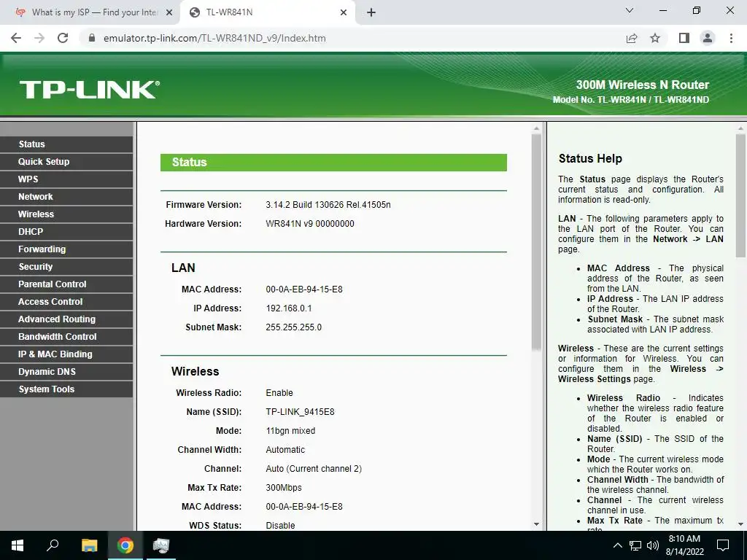Open the Chrome profile avatar
This screenshot has width=747, height=560.
pos(708,38)
